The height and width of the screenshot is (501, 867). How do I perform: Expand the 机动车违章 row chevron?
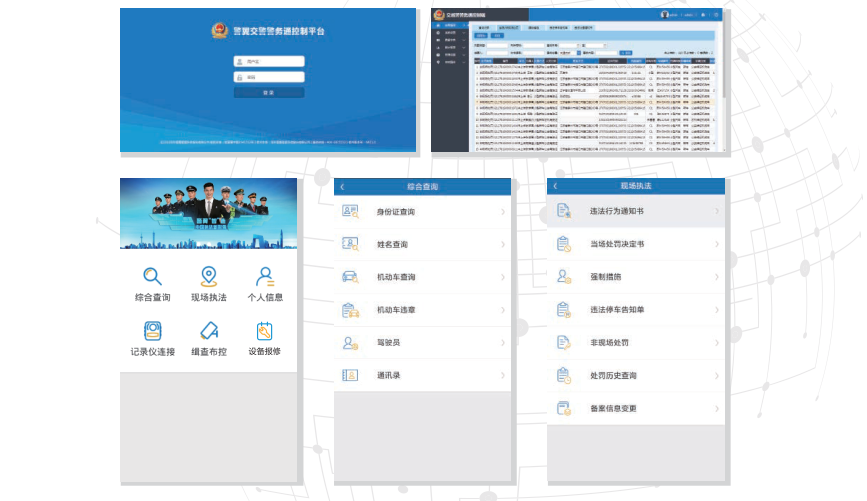click(503, 310)
